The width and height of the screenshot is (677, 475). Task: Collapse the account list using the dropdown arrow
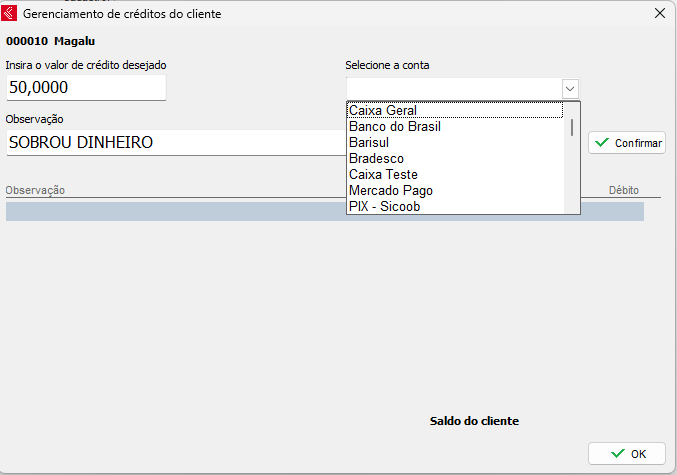point(570,88)
